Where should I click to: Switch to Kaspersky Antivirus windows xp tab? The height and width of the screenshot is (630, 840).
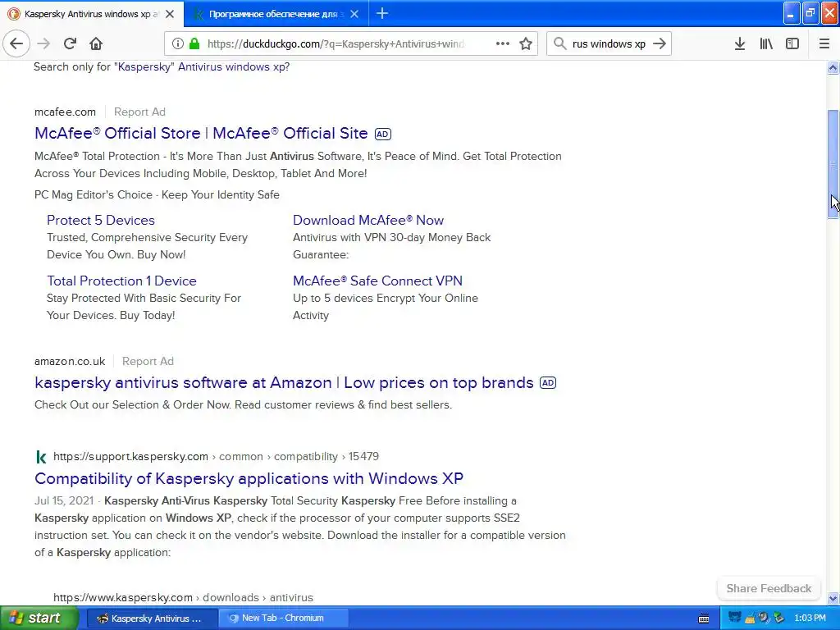tap(92, 14)
